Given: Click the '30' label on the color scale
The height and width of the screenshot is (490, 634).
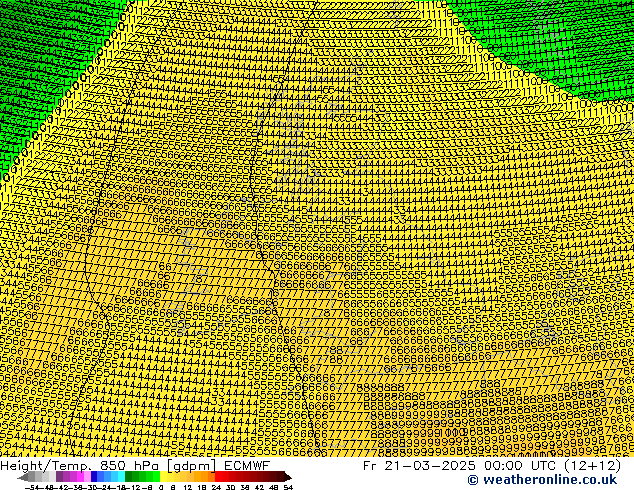Looking at the screenshot, I should pos(230,487).
